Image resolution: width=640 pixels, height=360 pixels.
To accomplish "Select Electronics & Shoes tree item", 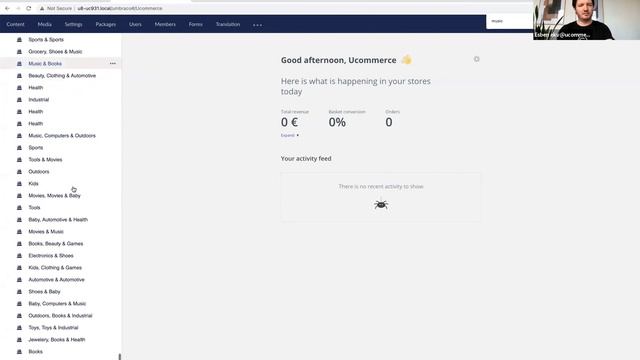I will 51,256.
